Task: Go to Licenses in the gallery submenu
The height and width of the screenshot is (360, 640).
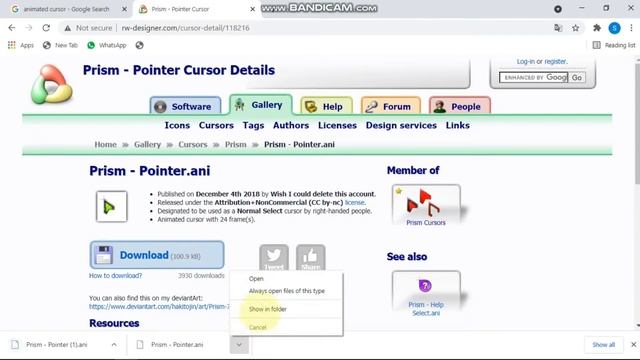Action: click(x=337, y=125)
